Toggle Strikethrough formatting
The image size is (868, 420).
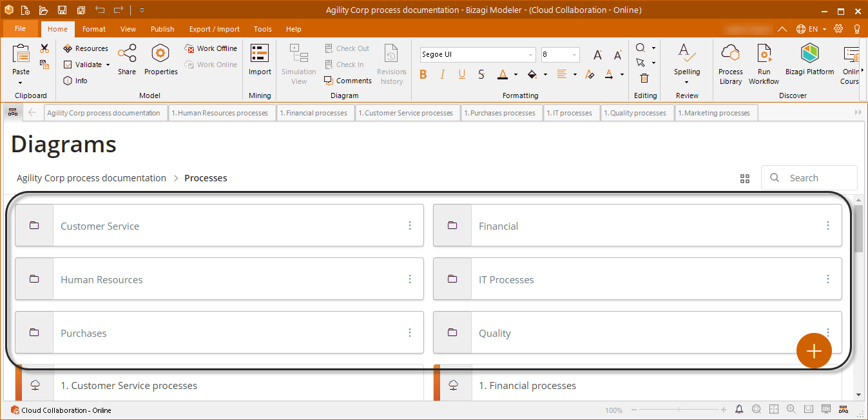pos(481,74)
